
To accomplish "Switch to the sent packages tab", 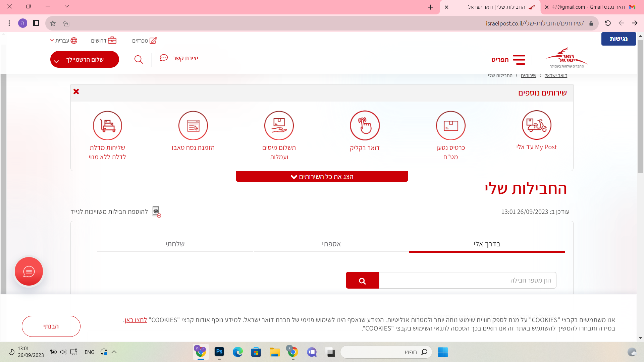I will pyautogui.click(x=175, y=244).
